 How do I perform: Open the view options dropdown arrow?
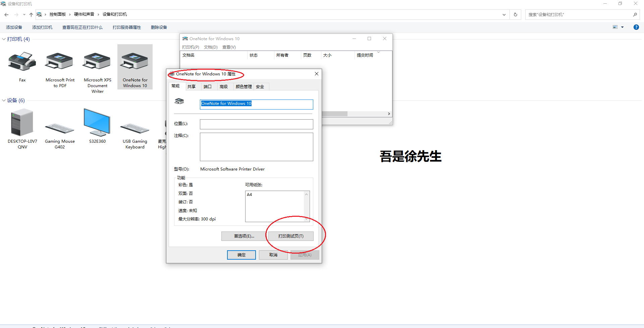tap(622, 27)
